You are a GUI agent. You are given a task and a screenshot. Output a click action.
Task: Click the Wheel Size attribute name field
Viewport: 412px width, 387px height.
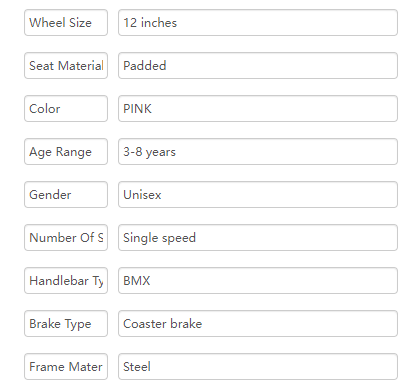[x=66, y=23]
